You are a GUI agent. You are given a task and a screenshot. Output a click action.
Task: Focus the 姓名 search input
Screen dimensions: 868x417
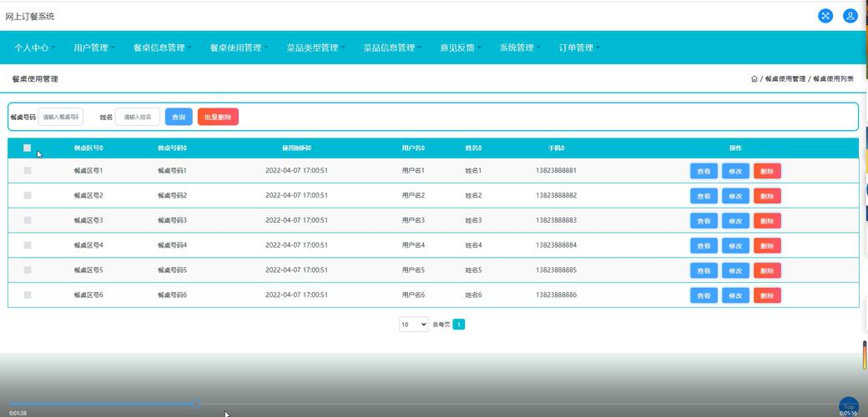click(x=137, y=117)
